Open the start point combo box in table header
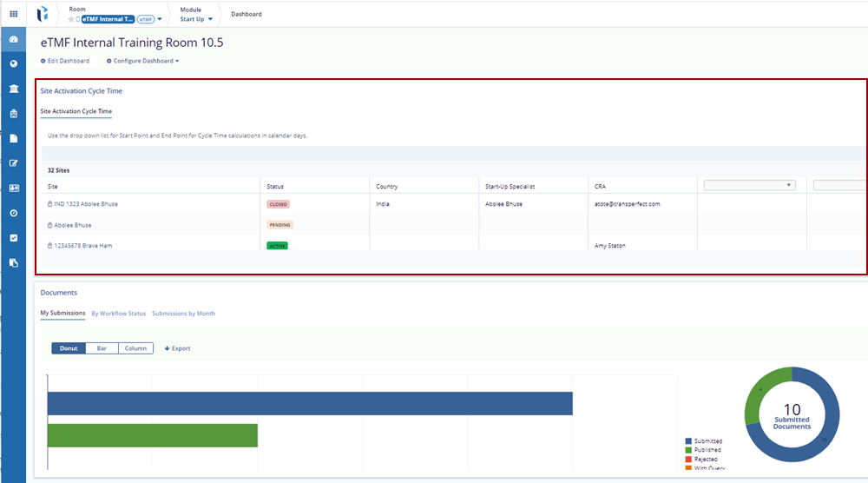868x483 pixels. 749,185
